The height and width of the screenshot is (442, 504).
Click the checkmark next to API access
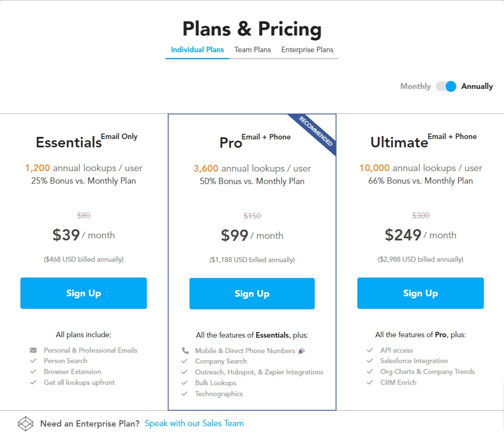(370, 350)
